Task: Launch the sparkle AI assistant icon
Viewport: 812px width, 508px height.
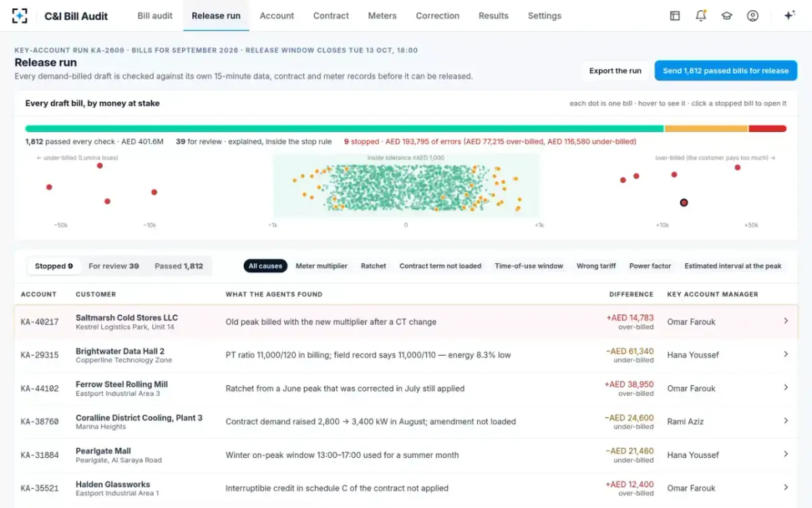Action: tap(789, 16)
